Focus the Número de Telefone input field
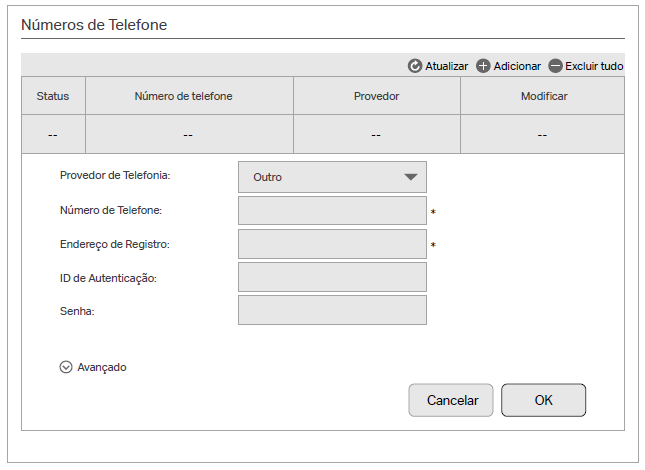 click(332, 211)
